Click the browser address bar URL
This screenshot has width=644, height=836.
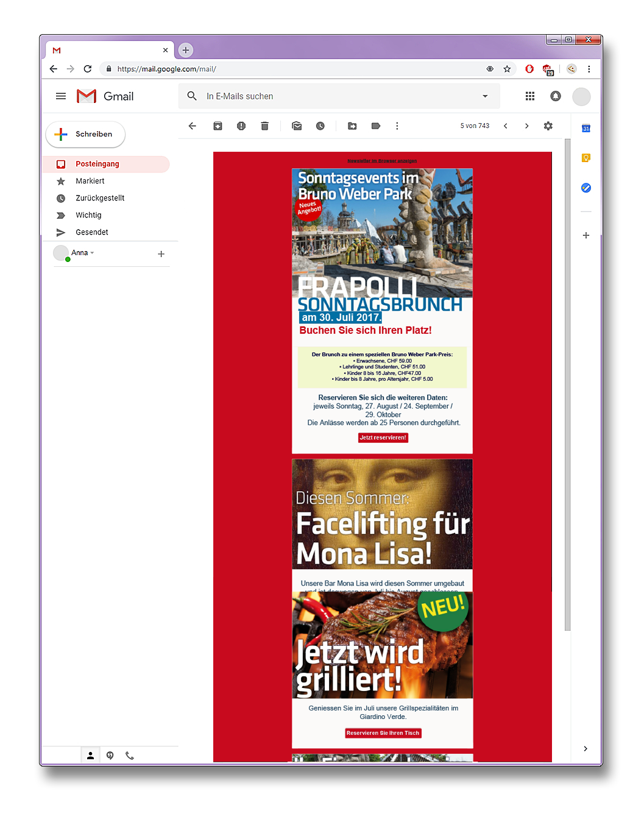167,69
